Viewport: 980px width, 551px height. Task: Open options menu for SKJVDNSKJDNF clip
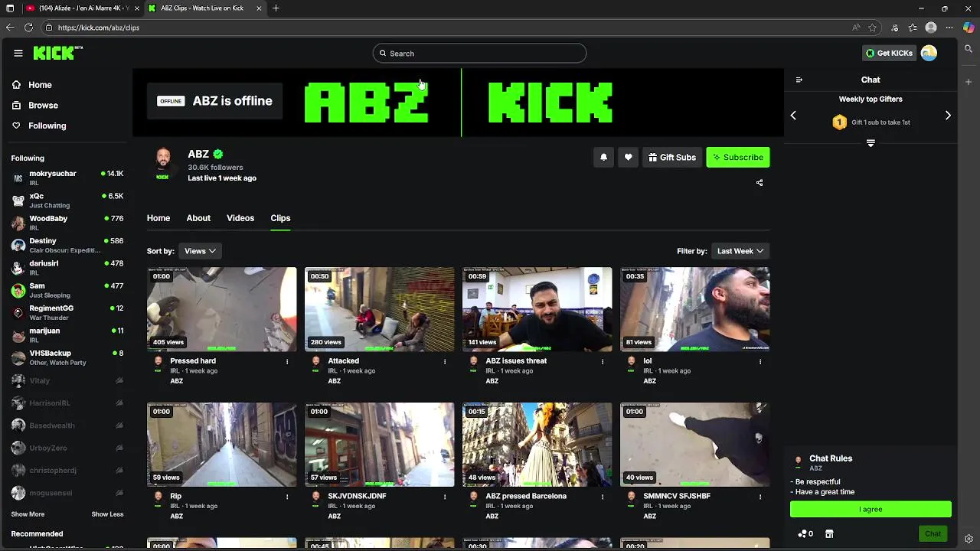click(445, 497)
